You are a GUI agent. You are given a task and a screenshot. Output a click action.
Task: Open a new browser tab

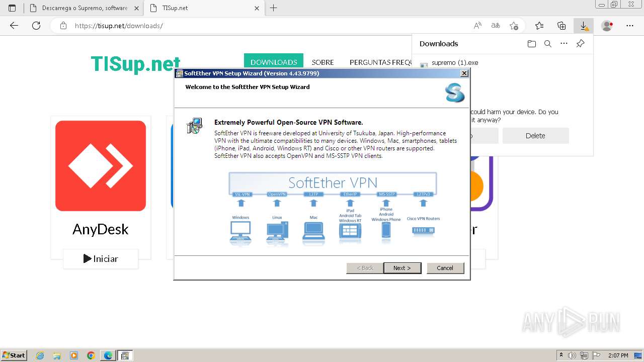pos(274,8)
